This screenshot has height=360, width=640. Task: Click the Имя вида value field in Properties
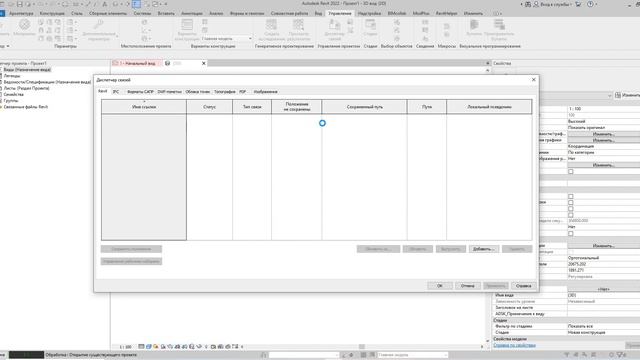pyautogui.click(x=603, y=295)
